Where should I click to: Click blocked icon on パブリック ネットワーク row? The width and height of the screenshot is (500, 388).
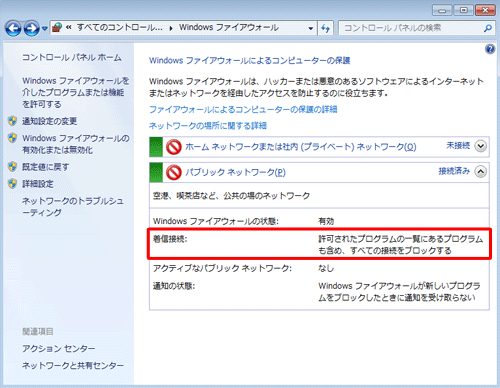point(174,172)
